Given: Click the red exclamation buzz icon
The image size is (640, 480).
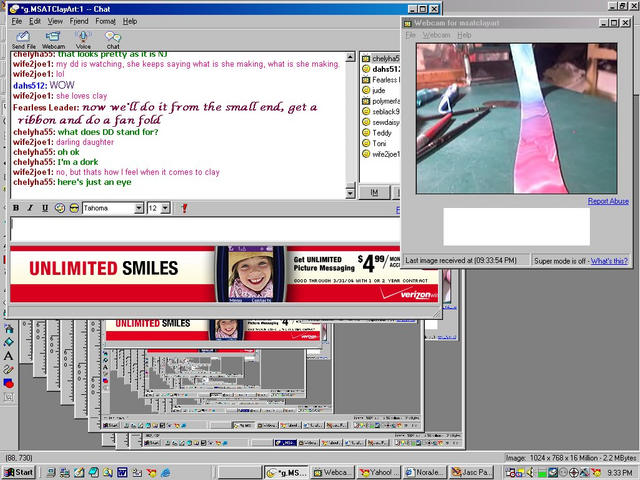Looking at the screenshot, I should [x=184, y=208].
